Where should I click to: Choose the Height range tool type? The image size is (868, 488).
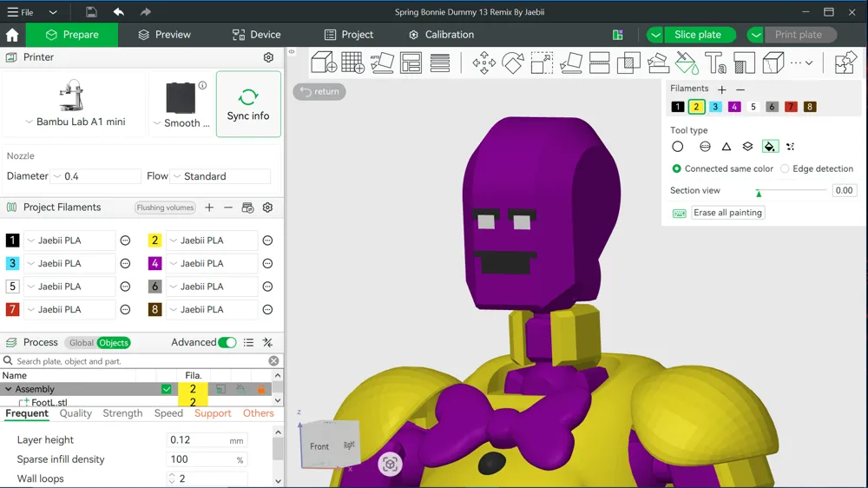point(748,147)
